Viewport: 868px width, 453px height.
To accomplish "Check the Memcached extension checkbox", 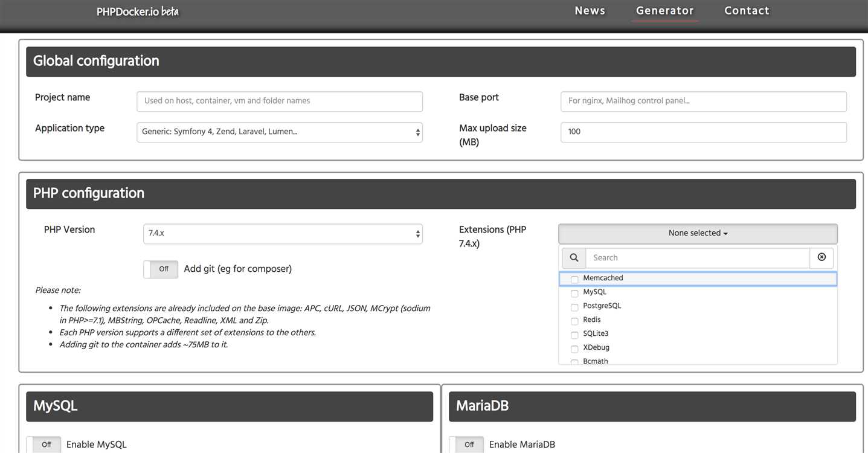I will click(x=574, y=279).
